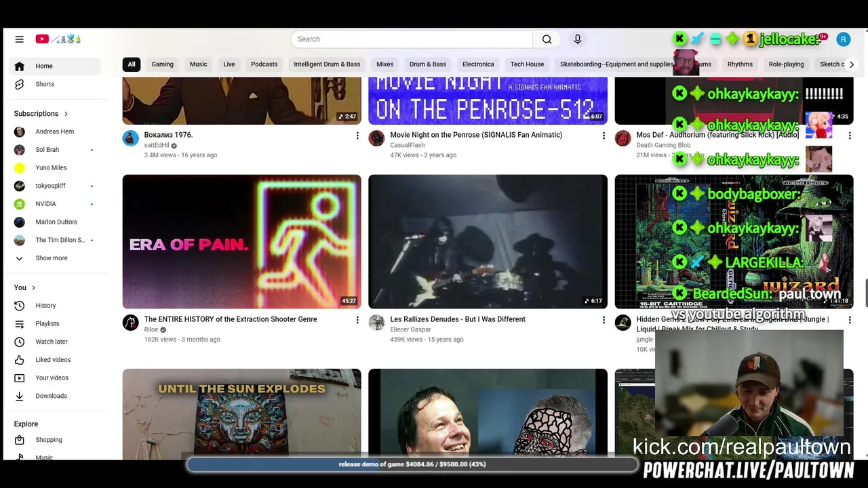
Task: Open the hamburger guide menu
Action: pos(19,39)
